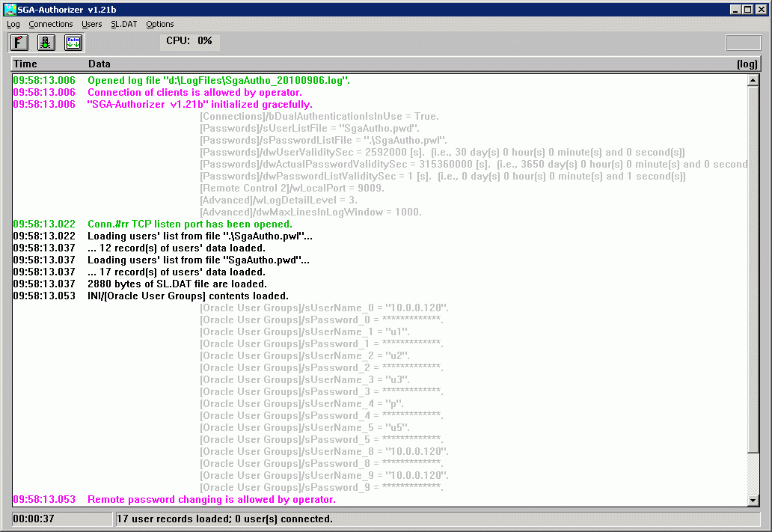The image size is (772, 532).
Task: Click the green traffic light toolbar button
Action: tap(46, 43)
